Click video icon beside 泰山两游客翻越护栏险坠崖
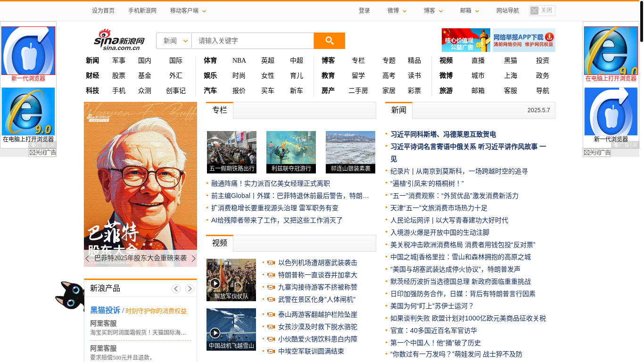This screenshot has height=362, width=644. 271,315
